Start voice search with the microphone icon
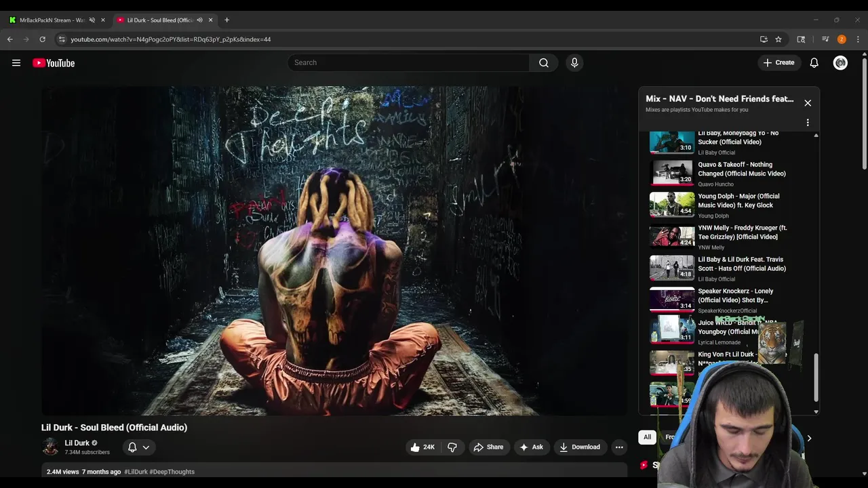Viewport: 868px width, 488px height. point(574,62)
